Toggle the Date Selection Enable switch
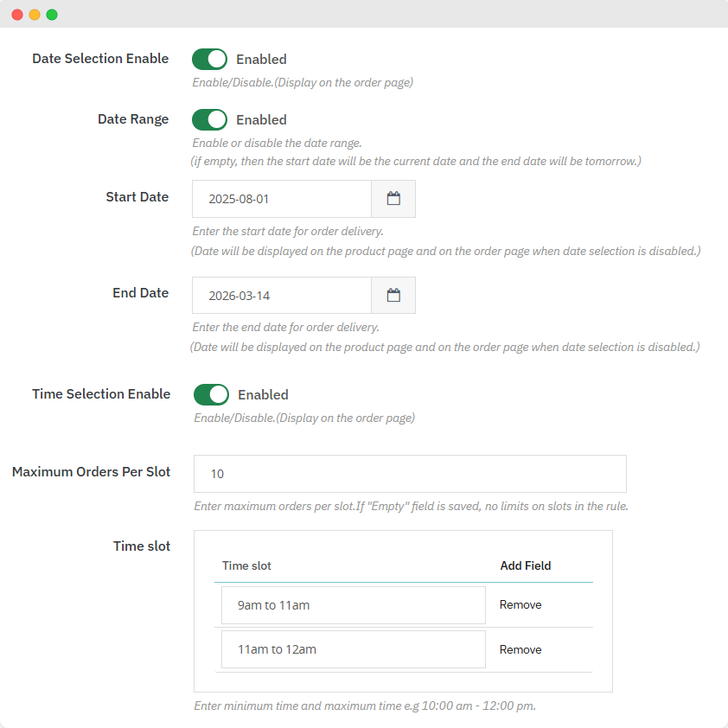 [x=209, y=60]
